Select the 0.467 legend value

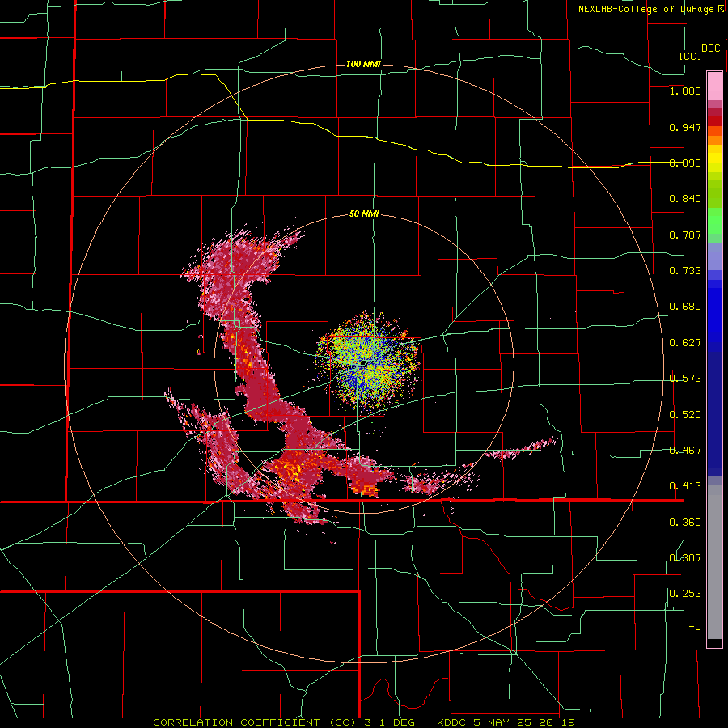point(685,451)
